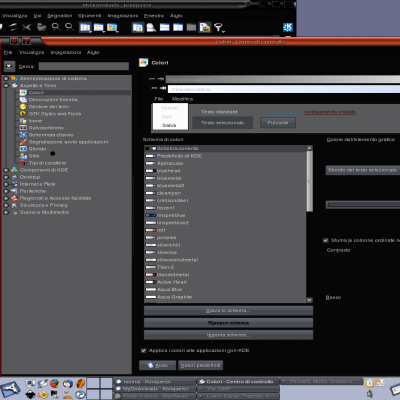This screenshot has height=400, width=400.
Task: Open the widget color dropdown 'Sfondo del testo selezionato'
Action: [x=363, y=170]
